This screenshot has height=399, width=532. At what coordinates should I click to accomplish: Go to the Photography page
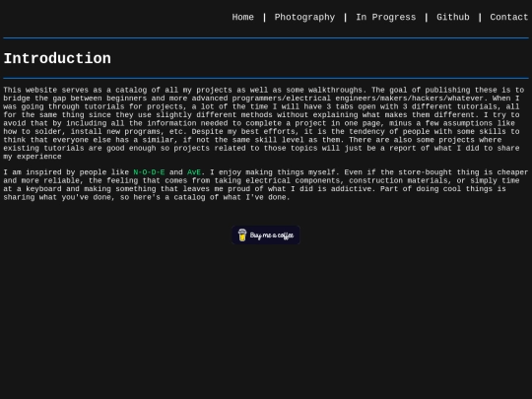tap(304, 17)
